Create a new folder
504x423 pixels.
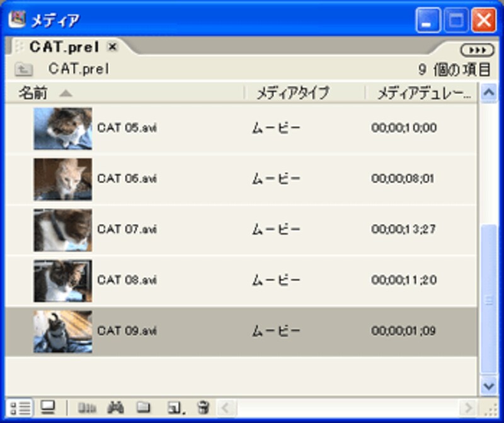pyautogui.click(x=144, y=408)
